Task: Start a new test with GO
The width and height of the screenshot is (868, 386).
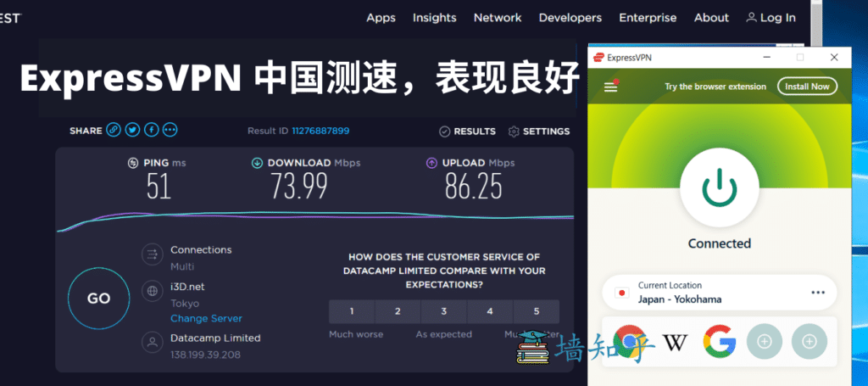Action: 98,299
